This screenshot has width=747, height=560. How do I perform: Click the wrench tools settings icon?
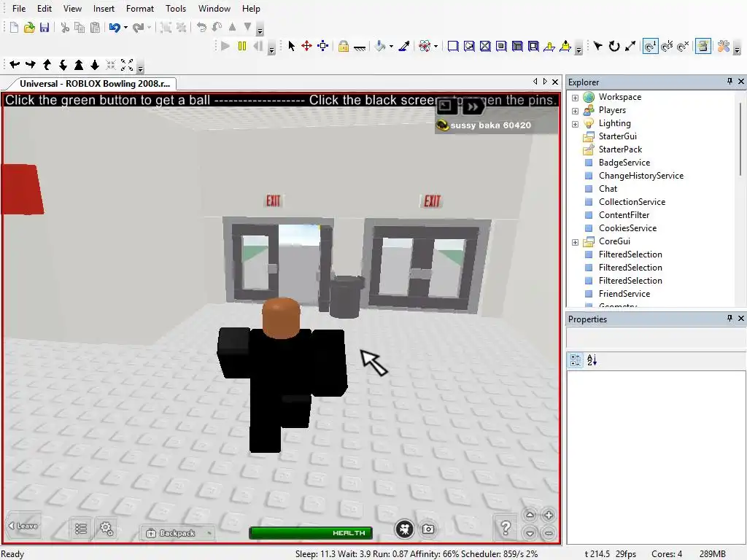(723, 46)
